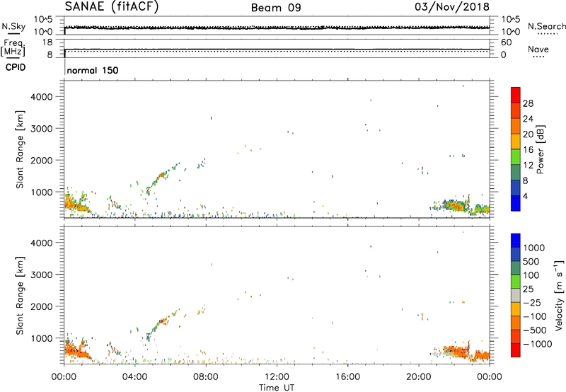The width and height of the screenshot is (566, 392).
Task: Click the 10^5 label left of noise panel
Action: 43,20
